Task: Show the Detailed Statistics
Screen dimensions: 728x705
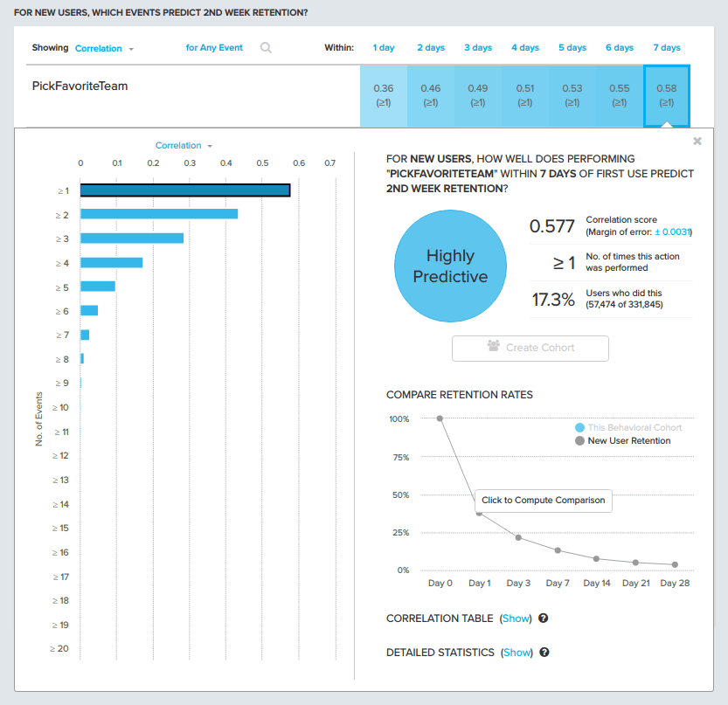Action: (517, 653)
